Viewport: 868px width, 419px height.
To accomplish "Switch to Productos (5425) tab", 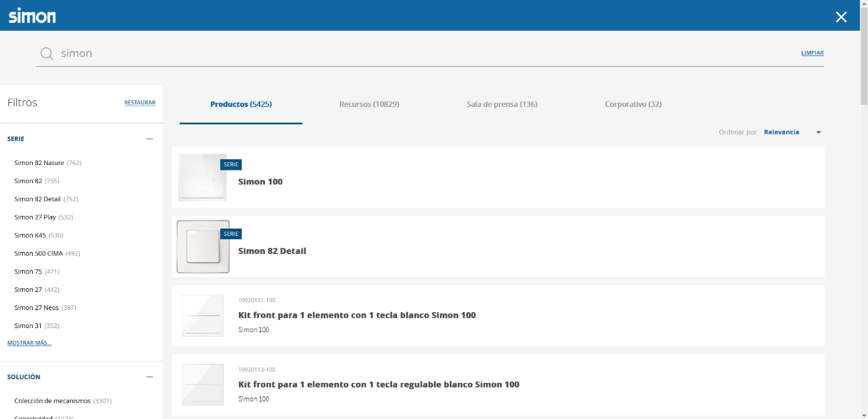I will tap(241, 104).
